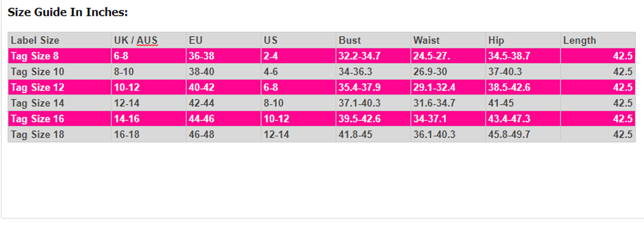Screen dimensions: 644x226
Task: Click the Bust column header
Action: coord(374,40)
